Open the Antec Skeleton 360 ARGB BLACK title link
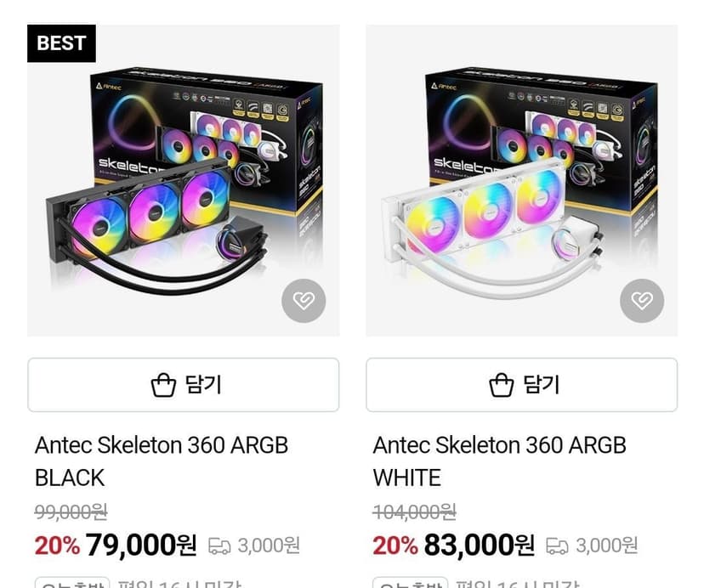704x588 pixels. [162, 461]
